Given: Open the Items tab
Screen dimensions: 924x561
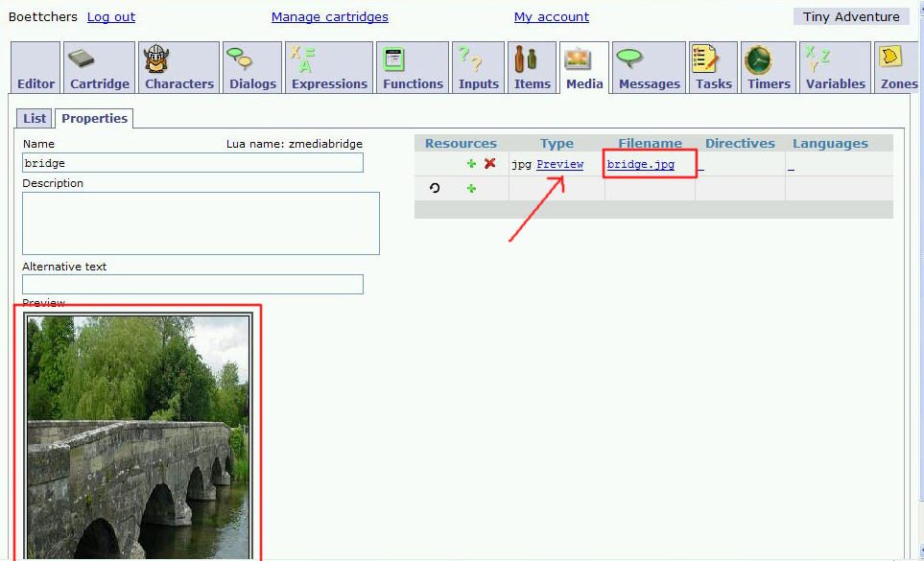Looking at the screenshot, I should click(532, 67).
